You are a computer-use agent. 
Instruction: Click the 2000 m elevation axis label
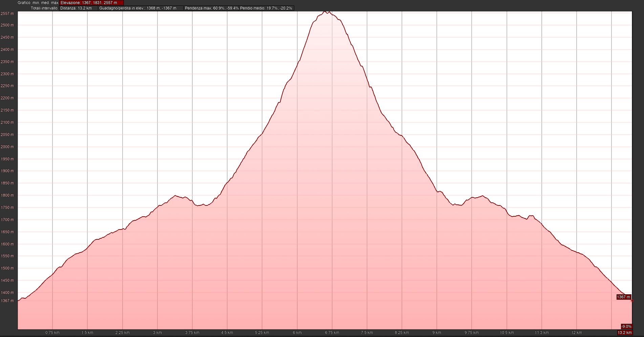point(7,147)
